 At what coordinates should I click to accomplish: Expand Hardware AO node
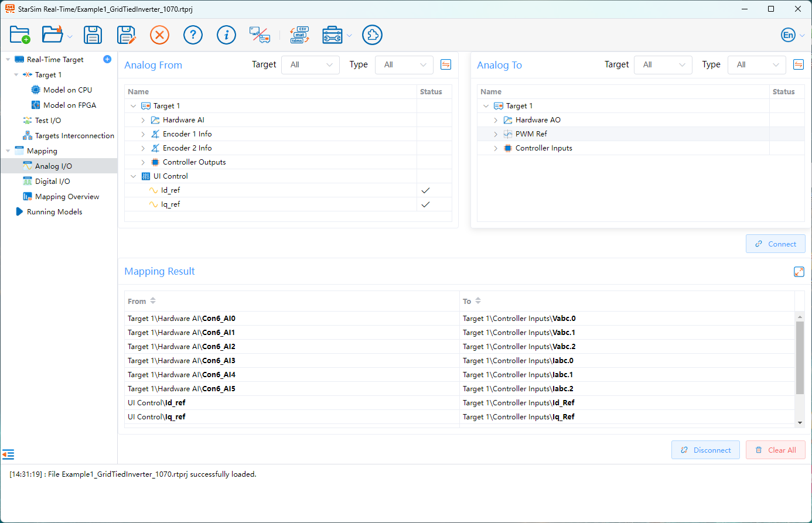[496, 120]
